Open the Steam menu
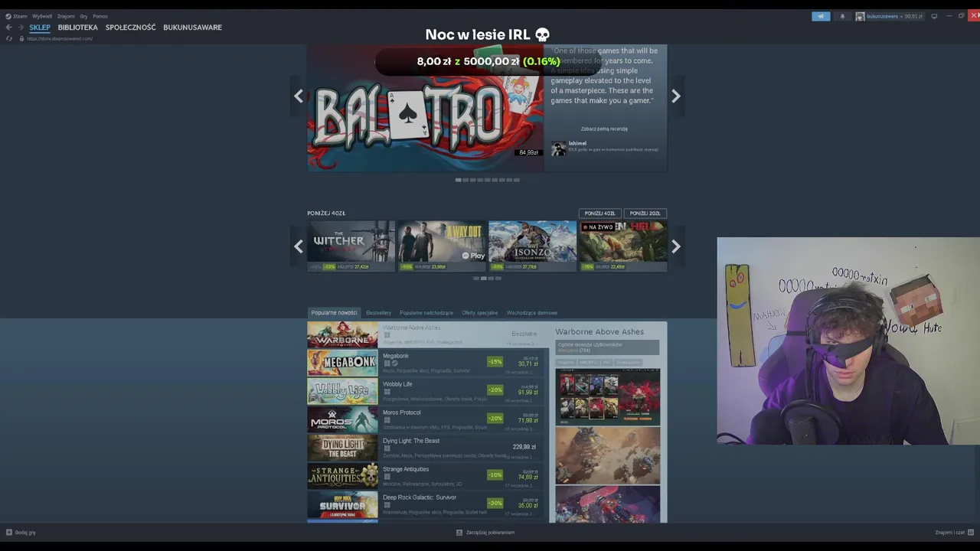 coord(18,16)
